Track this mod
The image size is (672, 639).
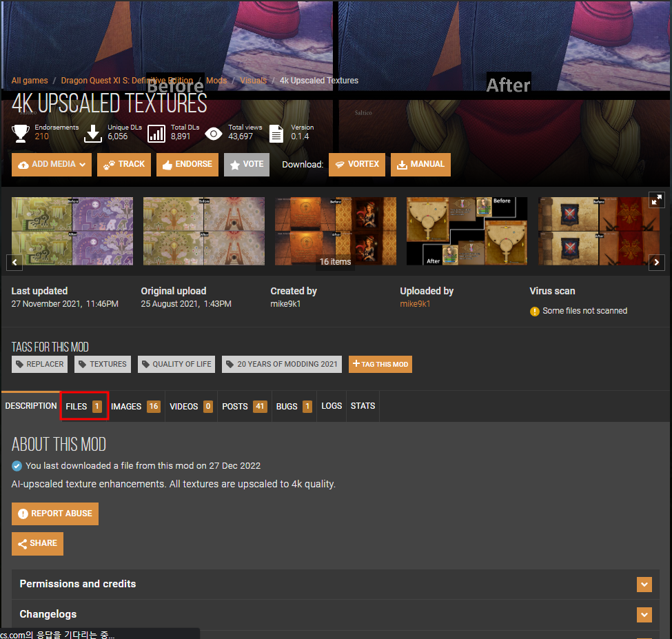124,165
